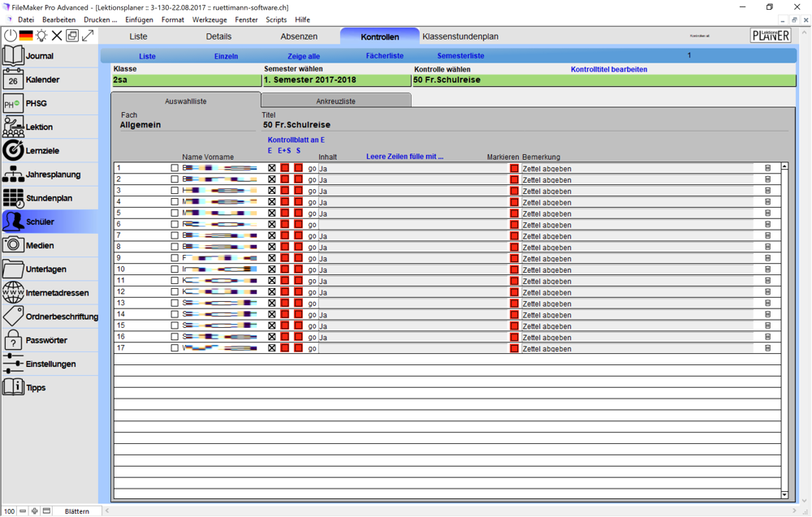Screen dimensions: 812x517
Task: Open the Datei menu
Action: (x=26, y=19)
